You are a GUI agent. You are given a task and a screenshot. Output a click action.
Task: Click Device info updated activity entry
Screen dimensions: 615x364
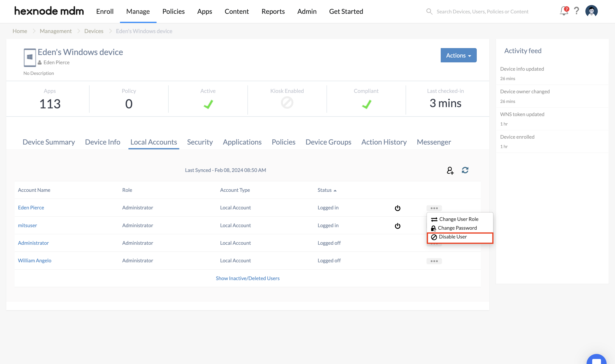click(552, 74)
